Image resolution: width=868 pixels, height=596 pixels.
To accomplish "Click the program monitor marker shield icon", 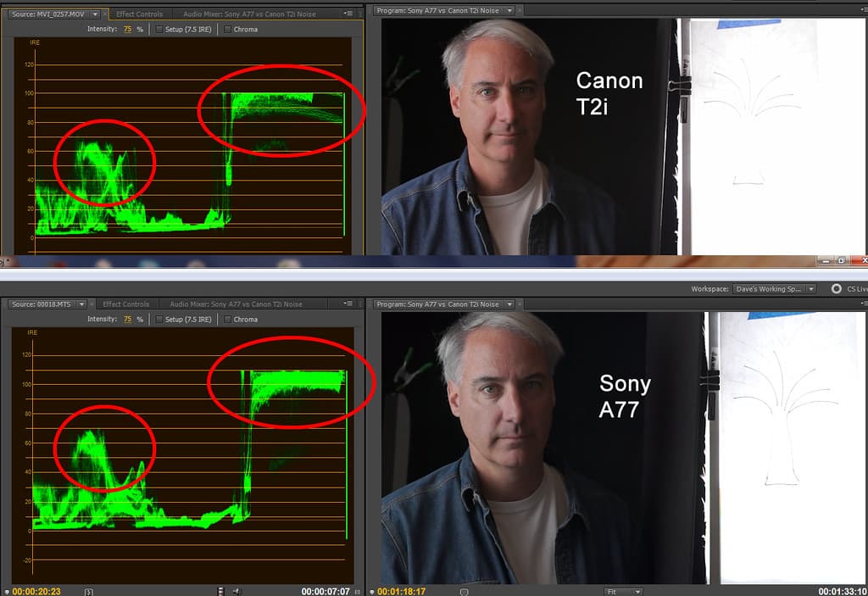I will pos(464,592).
